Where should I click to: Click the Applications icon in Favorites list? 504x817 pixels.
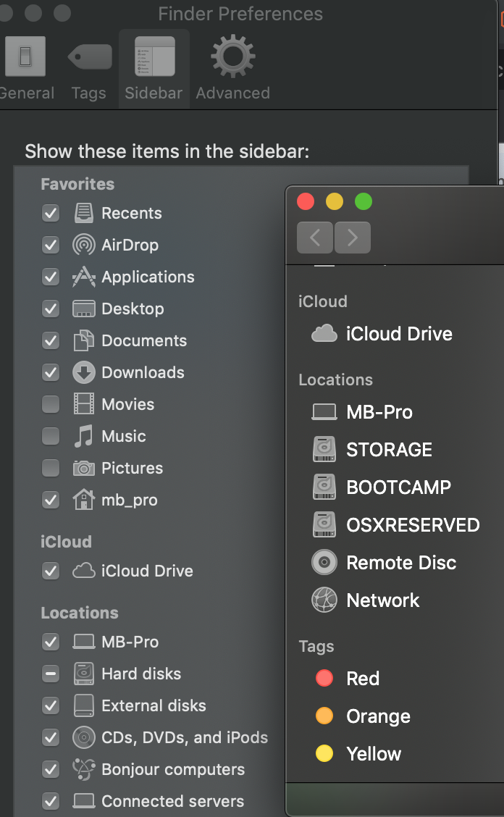[x=84, y=277]
